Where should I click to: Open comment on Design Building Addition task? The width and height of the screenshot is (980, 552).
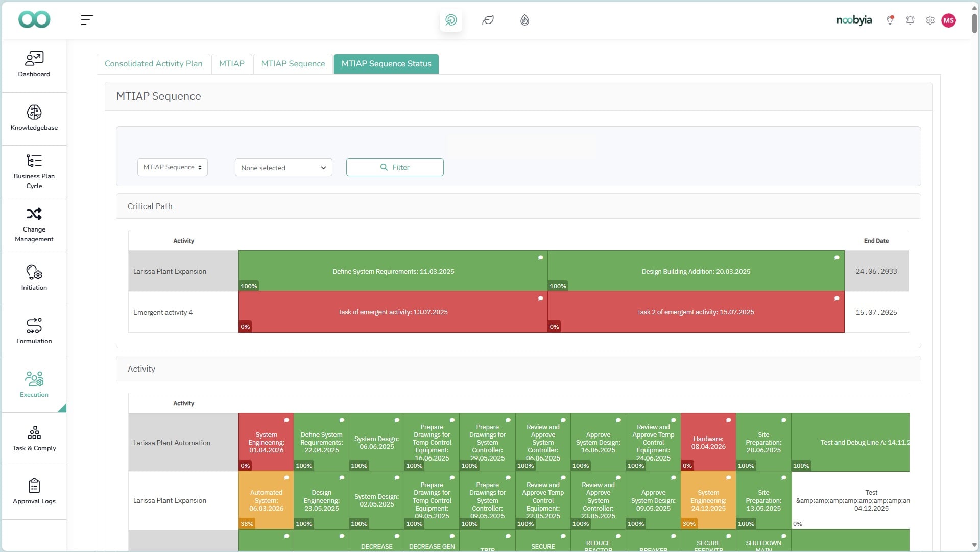pyautogui.click(x=836, y=258)
